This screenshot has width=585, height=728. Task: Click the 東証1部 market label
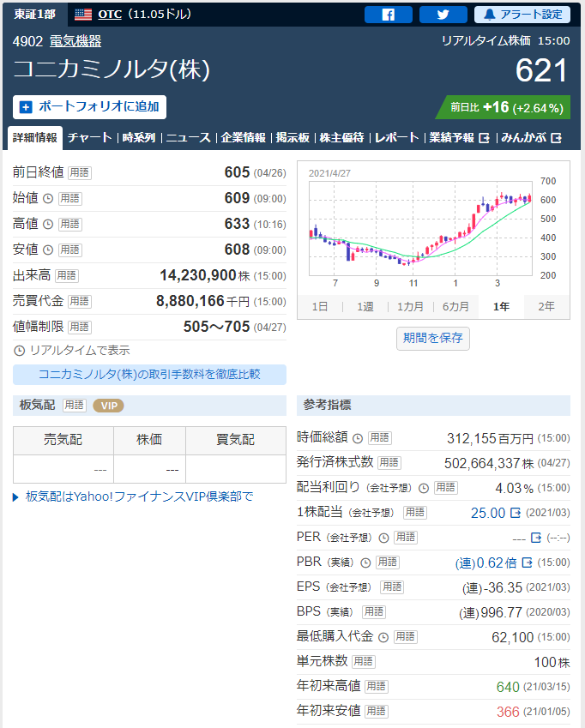[x=35, y=15]
